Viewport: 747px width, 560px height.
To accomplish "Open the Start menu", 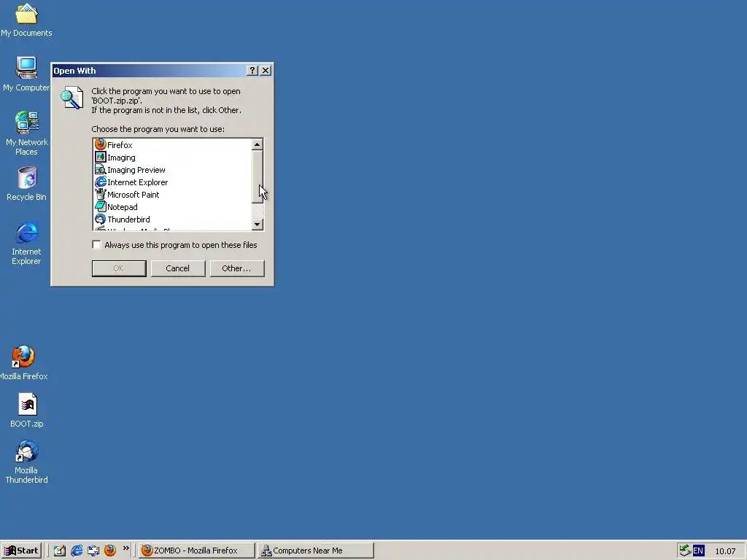I will [21, 551].
